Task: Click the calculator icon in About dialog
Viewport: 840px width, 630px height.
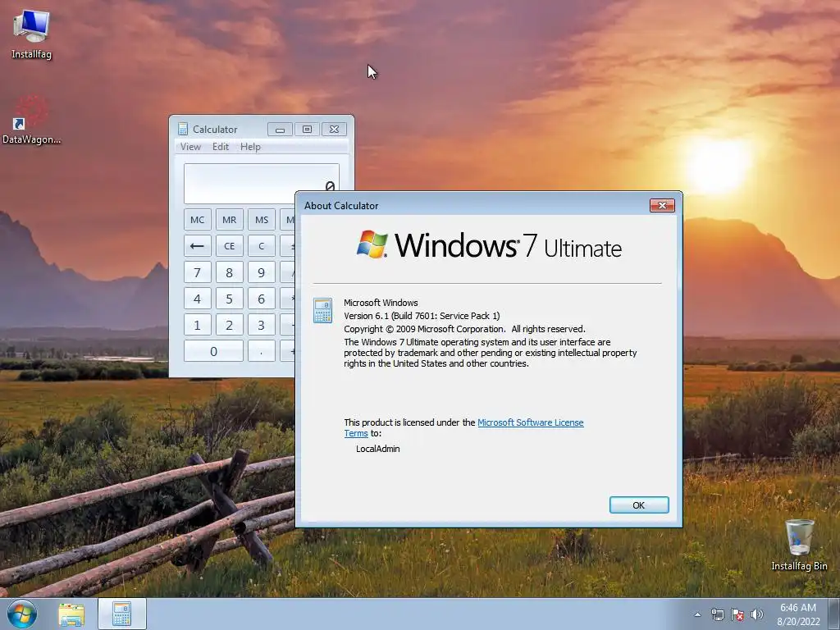Action: pos(322,311)
